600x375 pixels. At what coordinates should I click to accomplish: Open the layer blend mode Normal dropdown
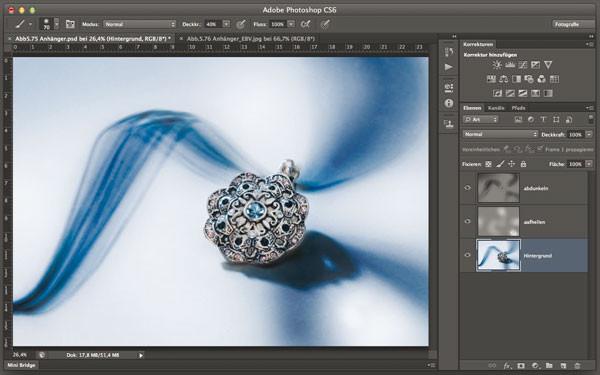(500, 134)
